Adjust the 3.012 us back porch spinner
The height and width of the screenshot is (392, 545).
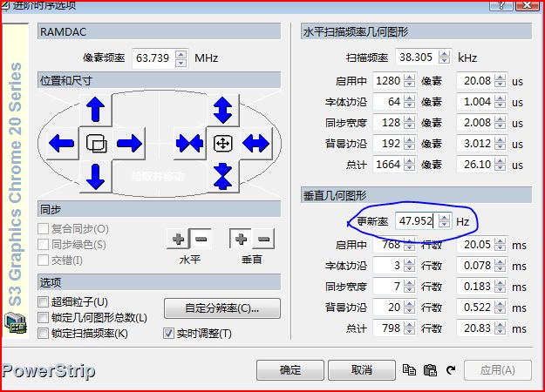coord(501,144)
